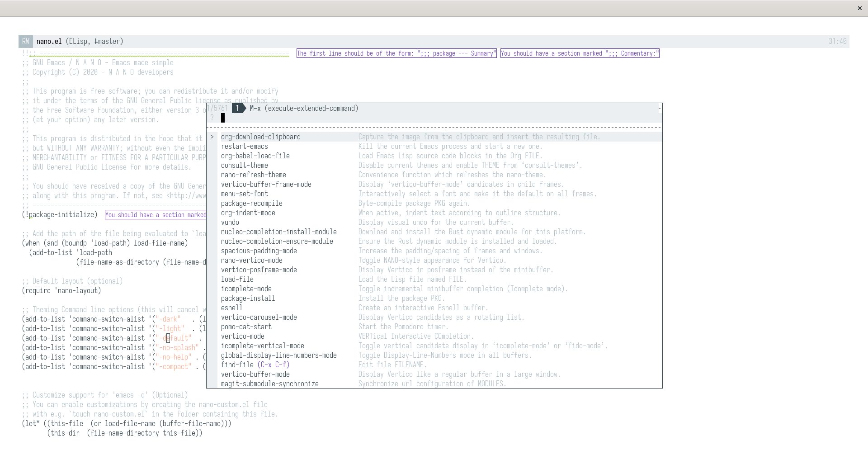Click the RW status indicator in header line
868x474 pixels.
(x=26, y=42)
